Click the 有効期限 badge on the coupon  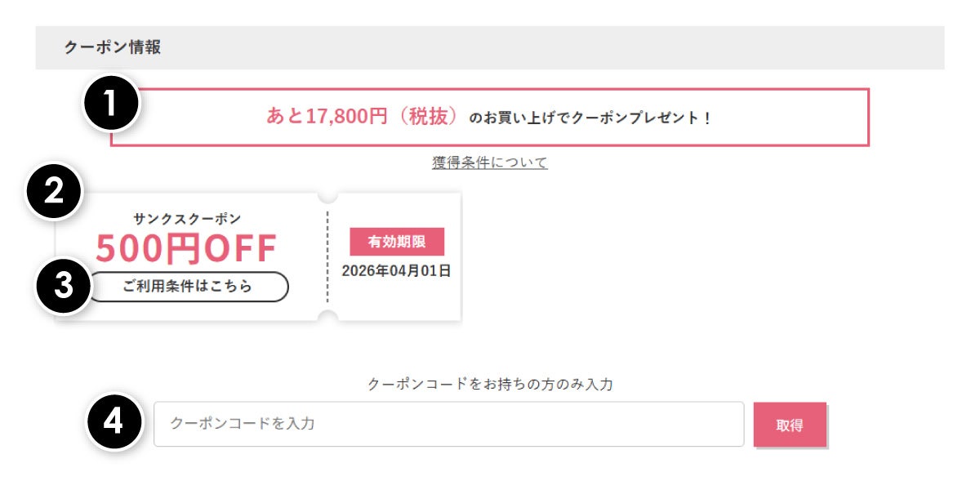(398, 242)
